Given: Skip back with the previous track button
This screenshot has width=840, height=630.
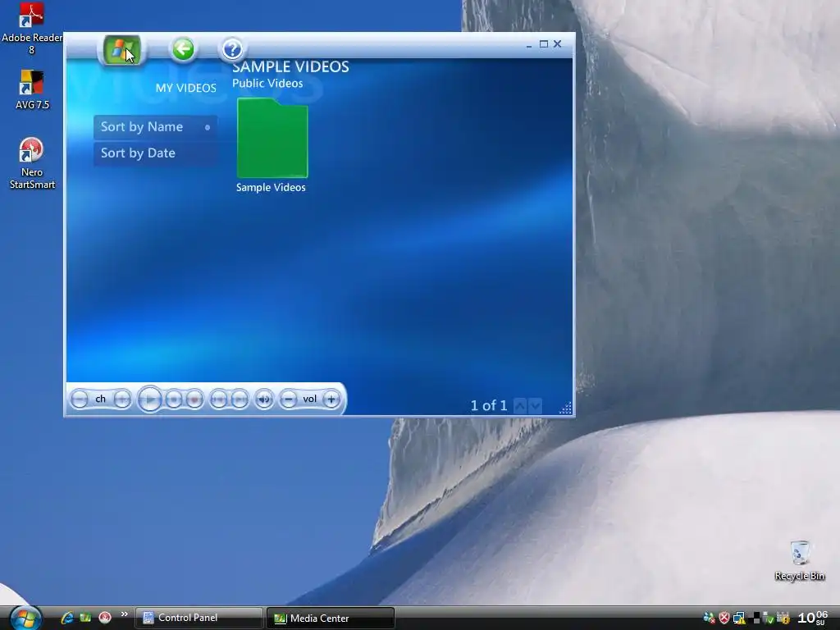Looking at the screenshot, I should coord(218,399).
